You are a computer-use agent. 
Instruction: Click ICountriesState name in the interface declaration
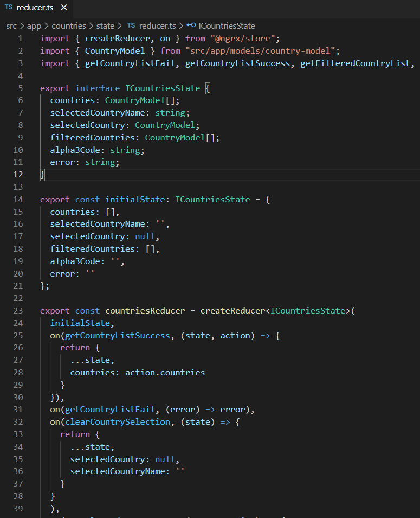(x=163, y=88)
